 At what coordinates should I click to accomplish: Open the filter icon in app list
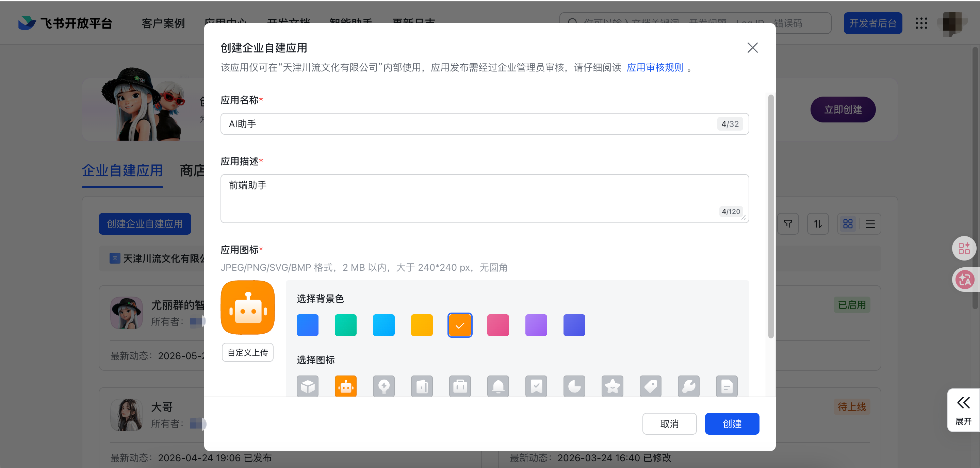(x=788, y=224)
